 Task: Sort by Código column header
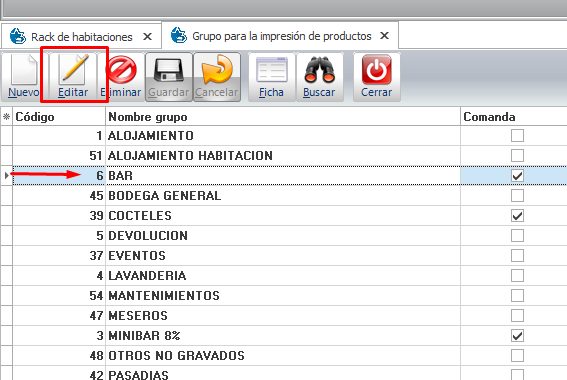coord(59,117)
